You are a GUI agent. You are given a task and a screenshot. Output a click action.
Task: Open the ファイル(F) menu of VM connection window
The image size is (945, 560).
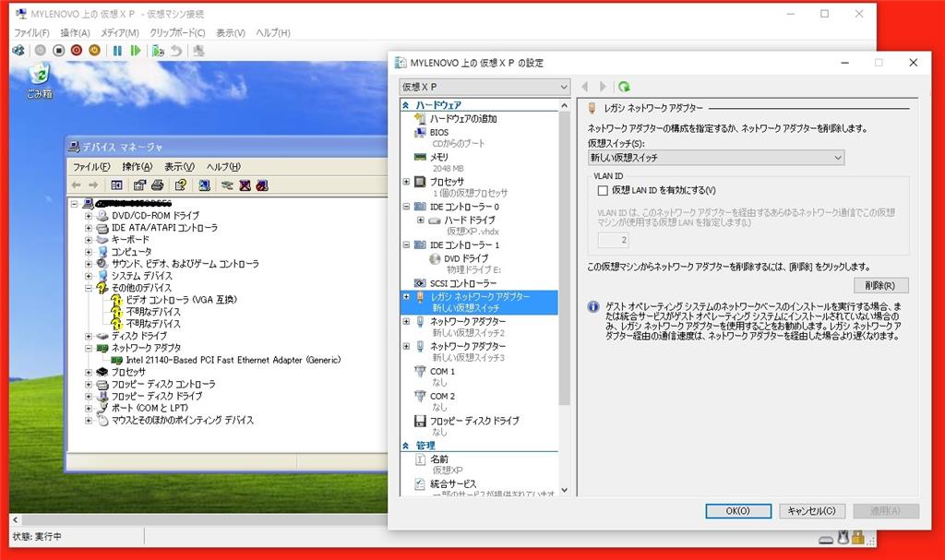click(31, 32)
